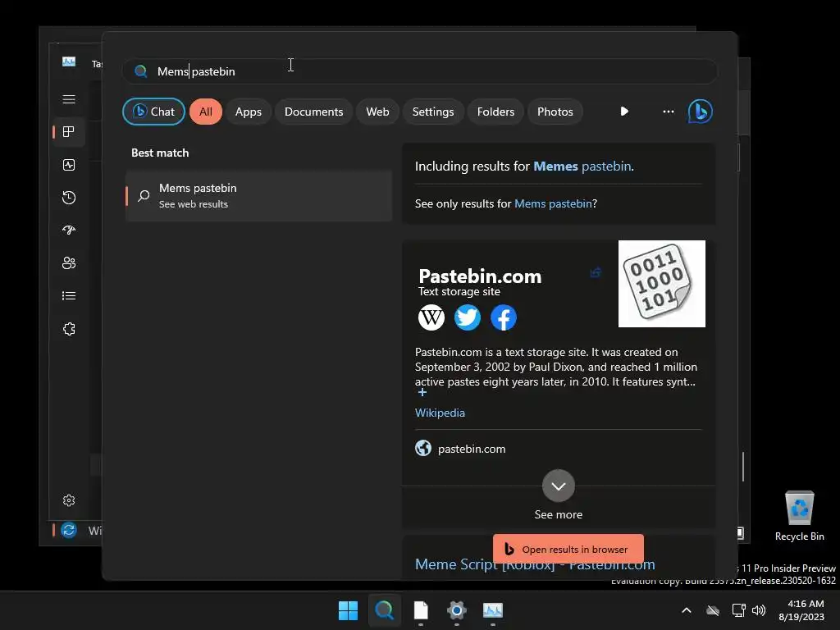Screen dimensions: 840x630
Task: Open Task Manager App history icon
Action: [69, 198]
